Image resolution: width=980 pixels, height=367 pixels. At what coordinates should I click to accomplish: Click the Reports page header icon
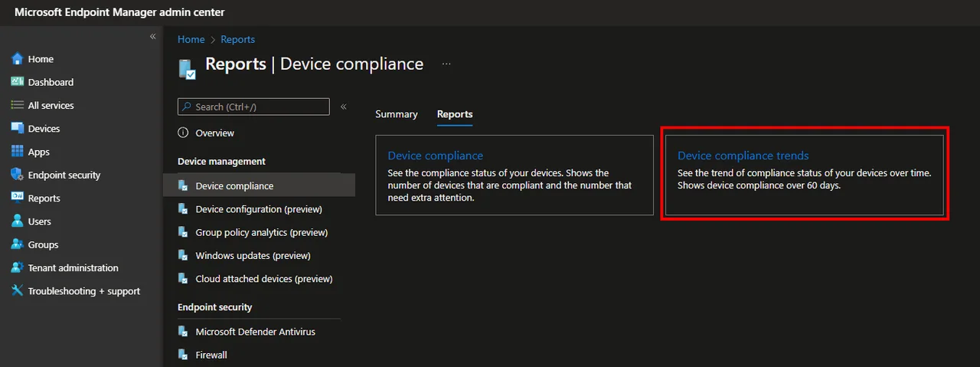click(187, 68)
